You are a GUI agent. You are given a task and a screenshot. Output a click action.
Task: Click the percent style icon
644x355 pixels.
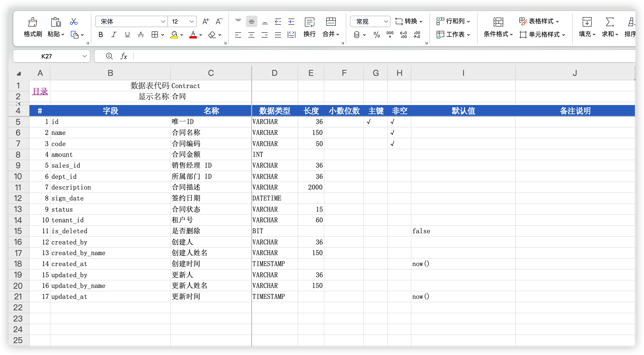click(x=376, y=34)
